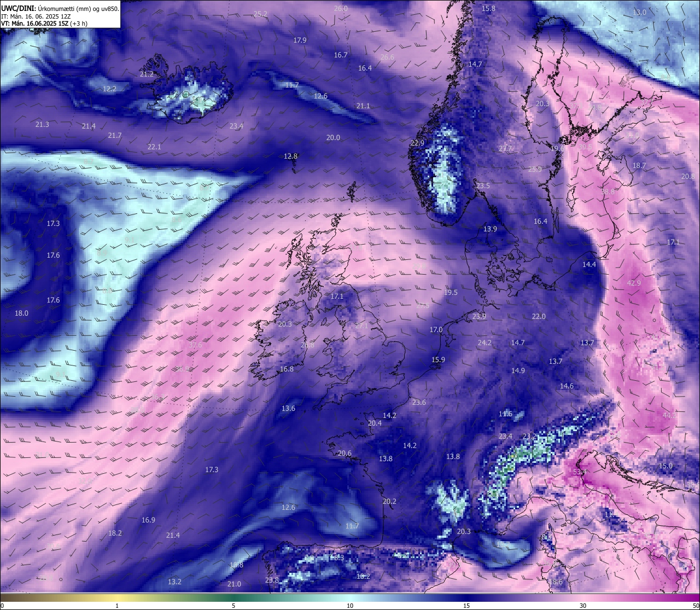Click the 24.2 value label

(485, 342)
